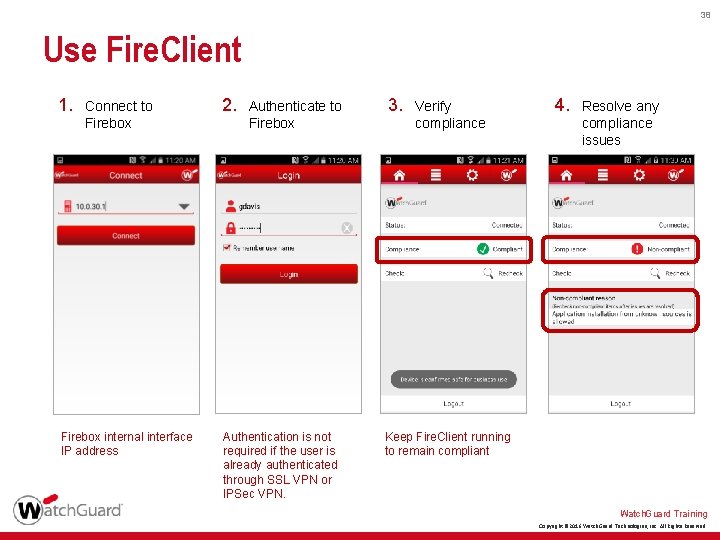Click the 'Authenticate to Firebox' step heading
Viewport: 720px width, 540px height.
[x=295, y=114]
